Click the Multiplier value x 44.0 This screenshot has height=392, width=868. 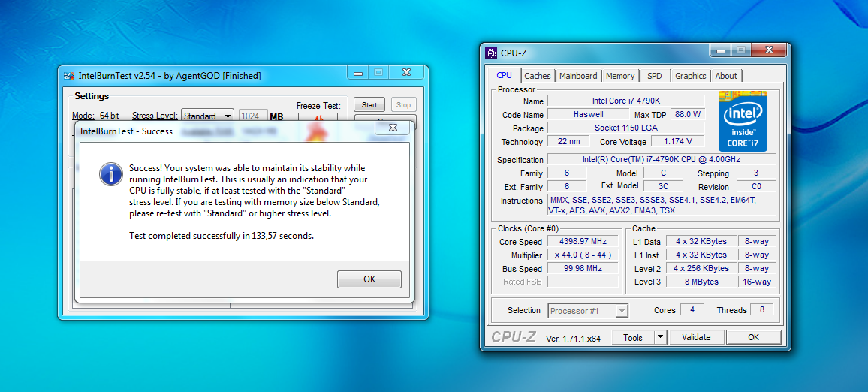[583, 255]
